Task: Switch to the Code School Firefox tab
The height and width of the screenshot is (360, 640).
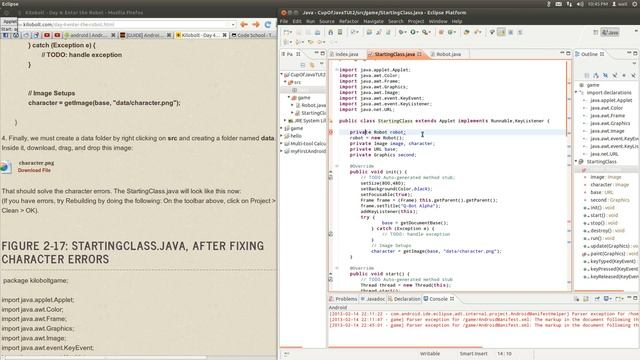Action: (x=252, y=36)
